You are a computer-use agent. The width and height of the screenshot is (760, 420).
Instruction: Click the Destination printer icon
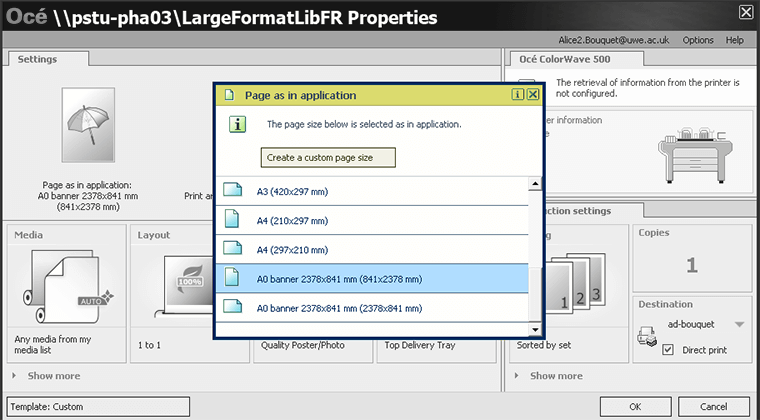coord(647,336)
